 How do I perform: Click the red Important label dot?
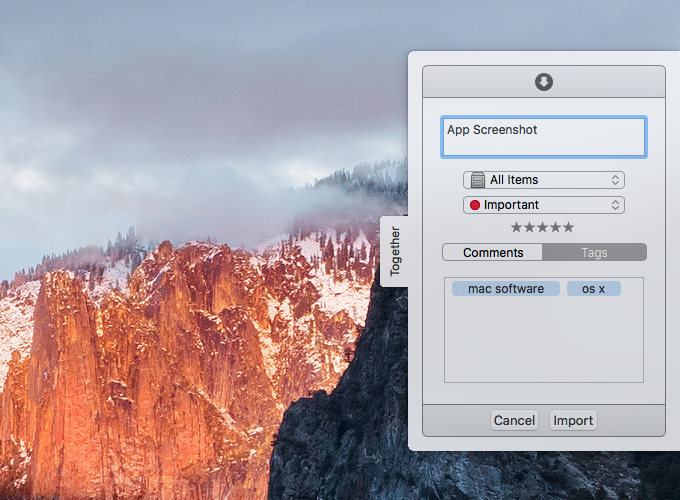click(475, 205)
